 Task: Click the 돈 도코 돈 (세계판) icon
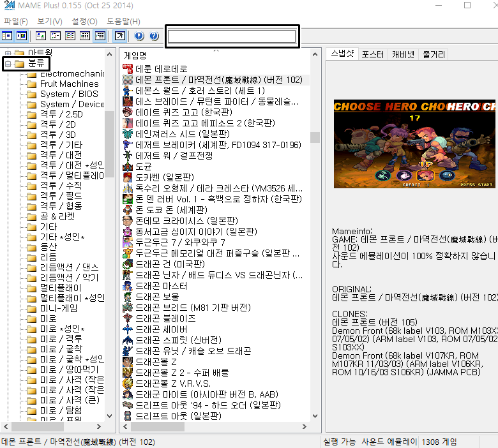click(x=128, y=210)
